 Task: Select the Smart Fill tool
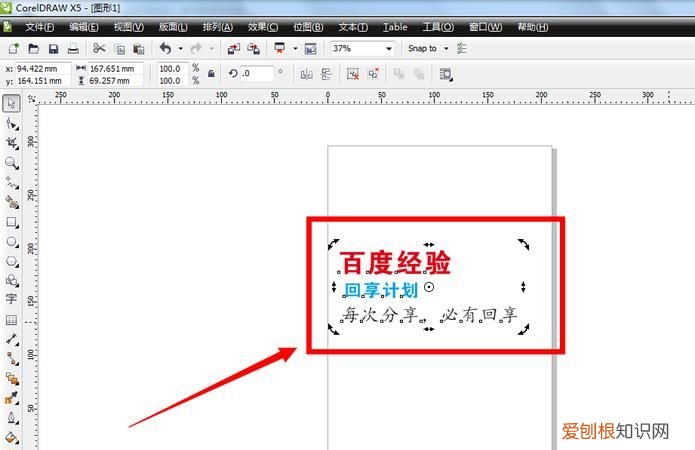tap(12, 202)
